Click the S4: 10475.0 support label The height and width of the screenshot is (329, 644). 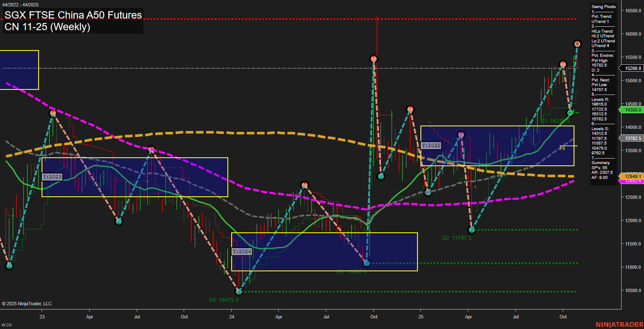coord(224,300)
